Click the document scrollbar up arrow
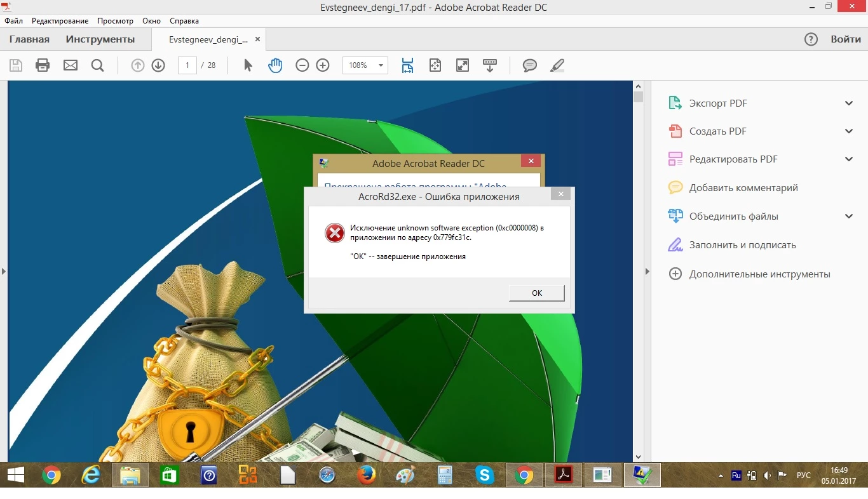The width and height of the screenshot is (868, 499). [639, 86]
